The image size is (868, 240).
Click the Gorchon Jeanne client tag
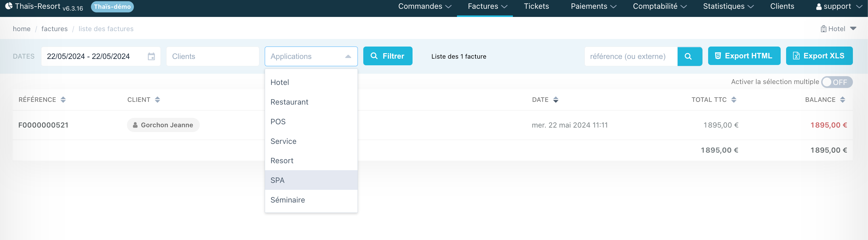[163, 125]
